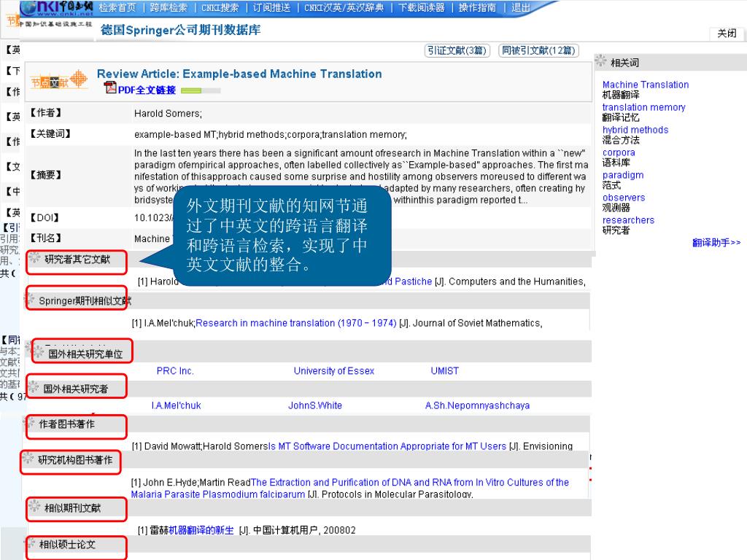Viewport: 747px width, 560px height.
Task: Click the keywords text example-based MT
Action: click(175, 134)
